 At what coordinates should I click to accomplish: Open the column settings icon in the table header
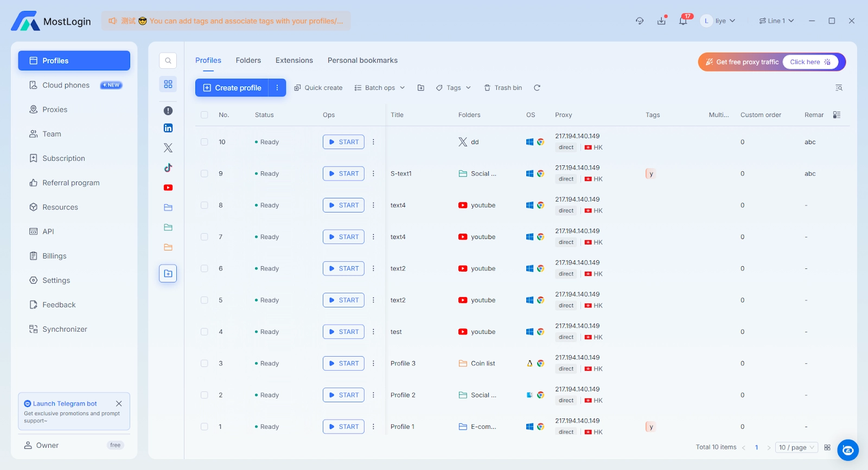click(837, 115)
